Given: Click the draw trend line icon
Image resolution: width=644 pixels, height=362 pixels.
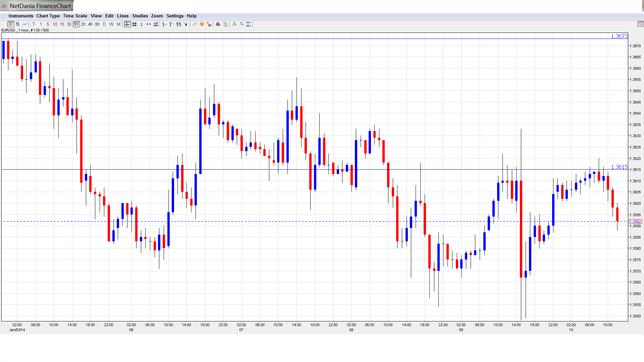Looking at the screenshot, I should (x=195, y=24).
